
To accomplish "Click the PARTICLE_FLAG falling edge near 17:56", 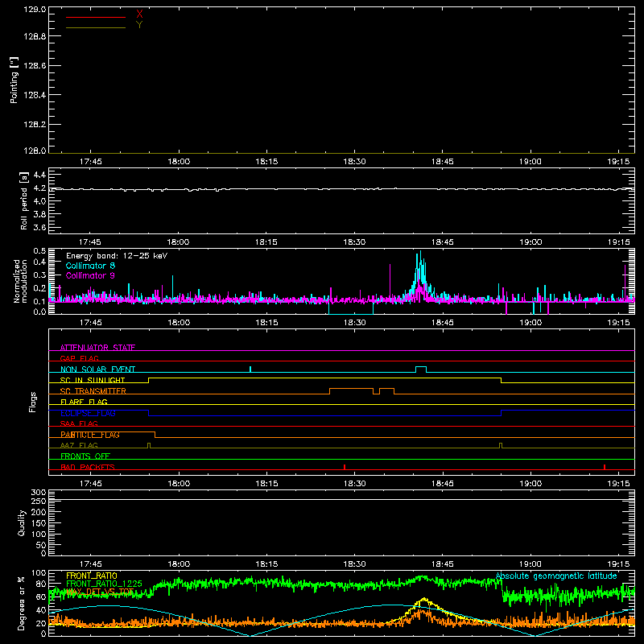I will (x=155, y=435).
